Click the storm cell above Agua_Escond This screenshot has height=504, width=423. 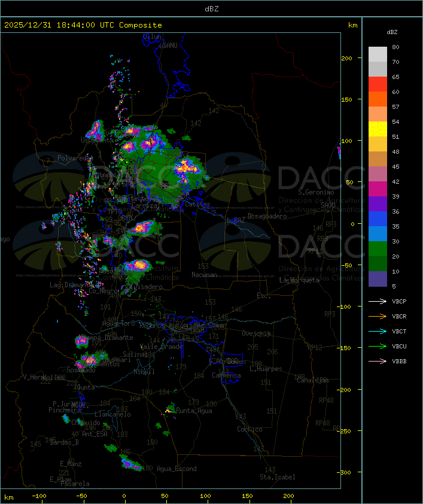130,463
